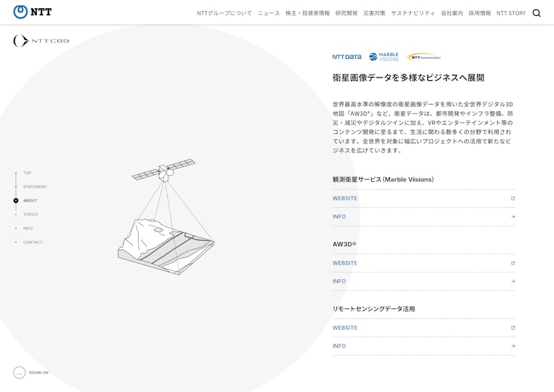The image size is (554, 392).
Task: Select ABOUT in side navigation
Action: coord(30,200)
